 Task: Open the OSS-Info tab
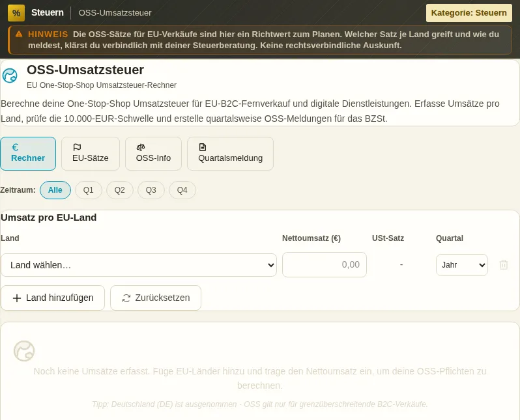coord(153,154)
